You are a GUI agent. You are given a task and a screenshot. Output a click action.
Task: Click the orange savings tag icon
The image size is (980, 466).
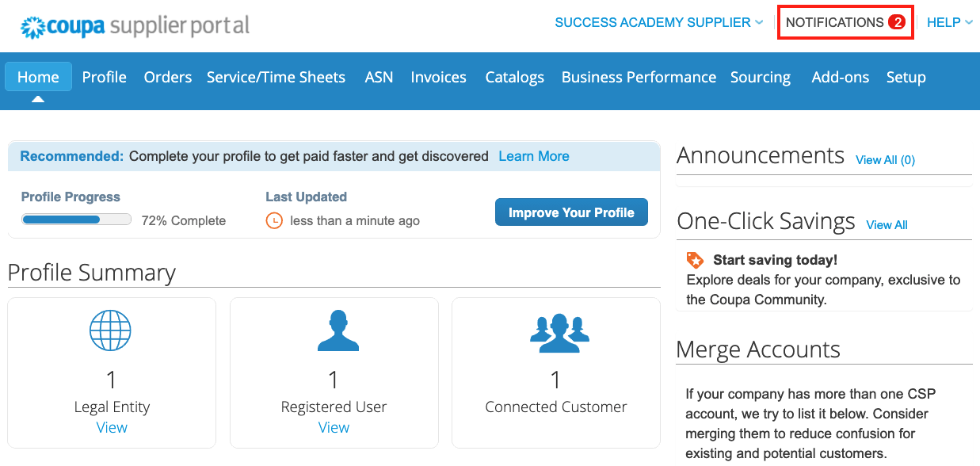[695, 260]
